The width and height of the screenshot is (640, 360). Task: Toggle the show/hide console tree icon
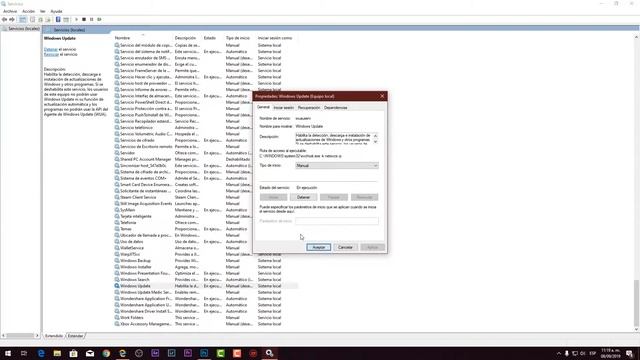pyautogui.click(x=22, y=19)
